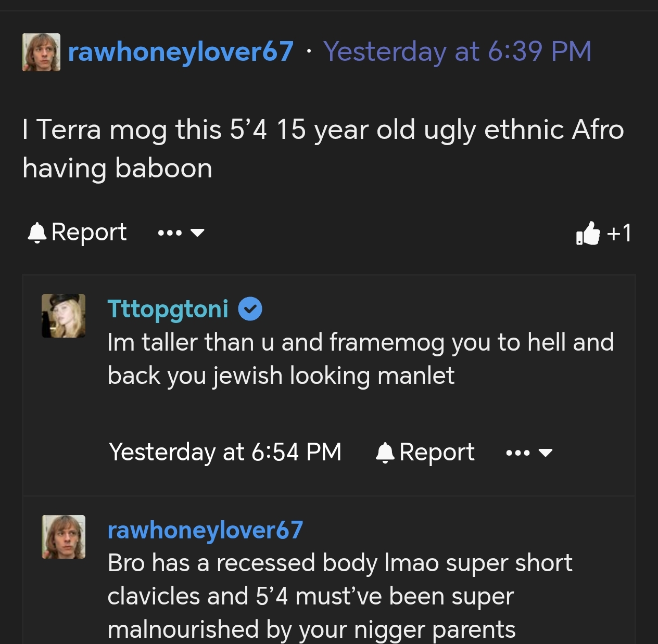Viewport: 658px width, 644px height.
Task: Report the top post via the Report label
Action: 88,233
